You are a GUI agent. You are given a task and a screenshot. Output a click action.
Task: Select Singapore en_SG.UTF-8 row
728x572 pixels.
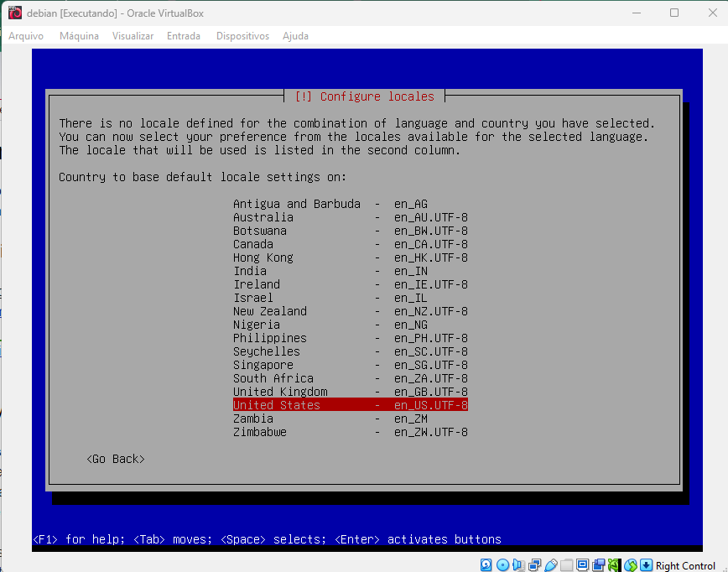[350, 365]
